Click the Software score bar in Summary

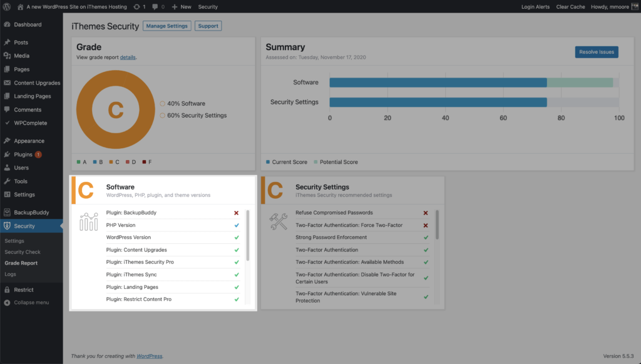438,83
